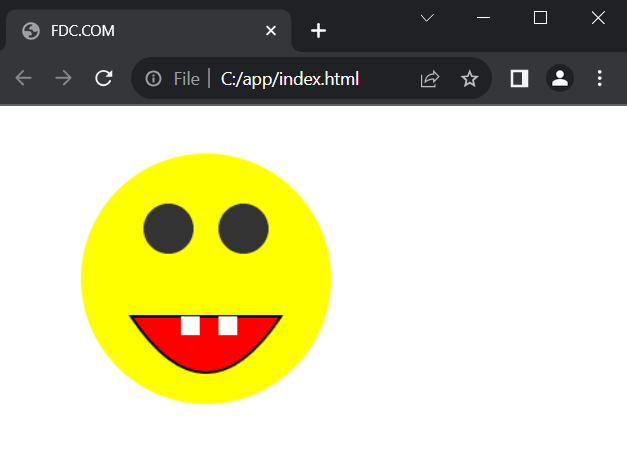The image size is (627, 474).
Task: Go forward using the forward arrow
Action: tap(63, 78)
